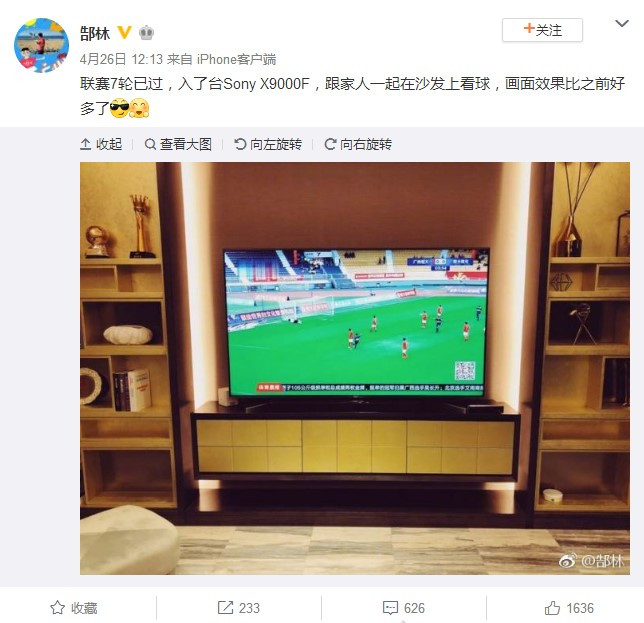Click the iPhone客户端 source link
The height and width of the screenshot is (623, 644).
coord(236,59)
